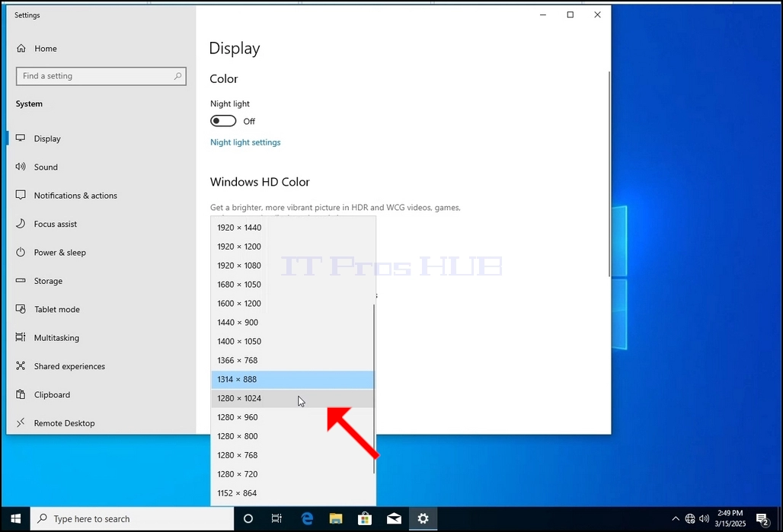Close the Settings window
This screenshot has width=783, height=532.
[597, 15]
